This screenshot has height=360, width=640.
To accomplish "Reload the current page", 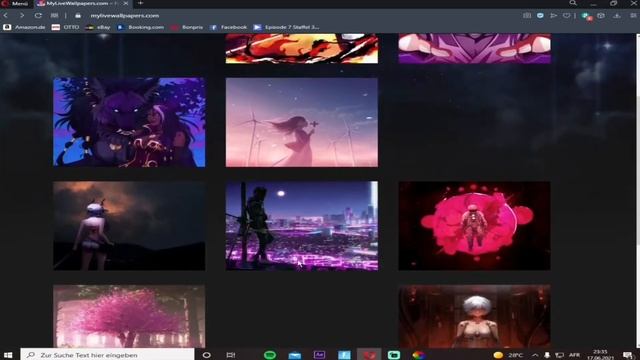I will pos(38,16).
